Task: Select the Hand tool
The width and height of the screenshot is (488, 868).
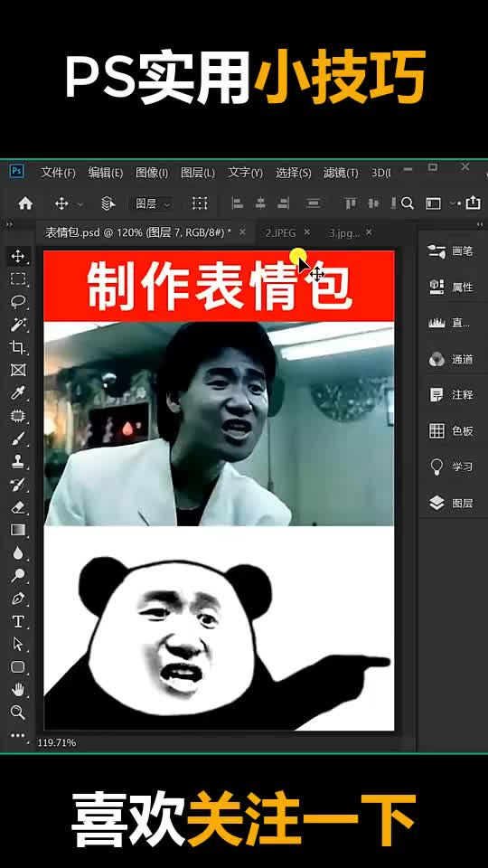Action: [18, 690]
